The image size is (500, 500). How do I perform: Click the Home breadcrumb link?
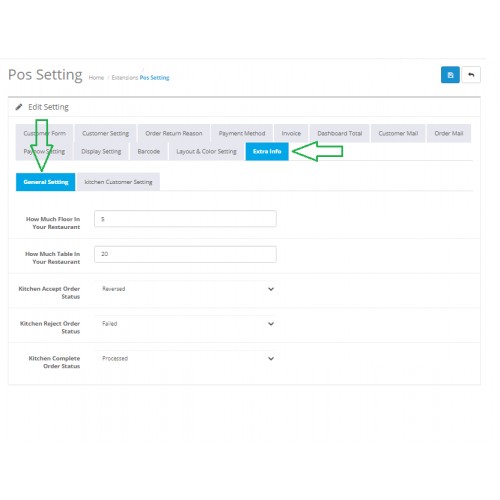tap(96, 78)
